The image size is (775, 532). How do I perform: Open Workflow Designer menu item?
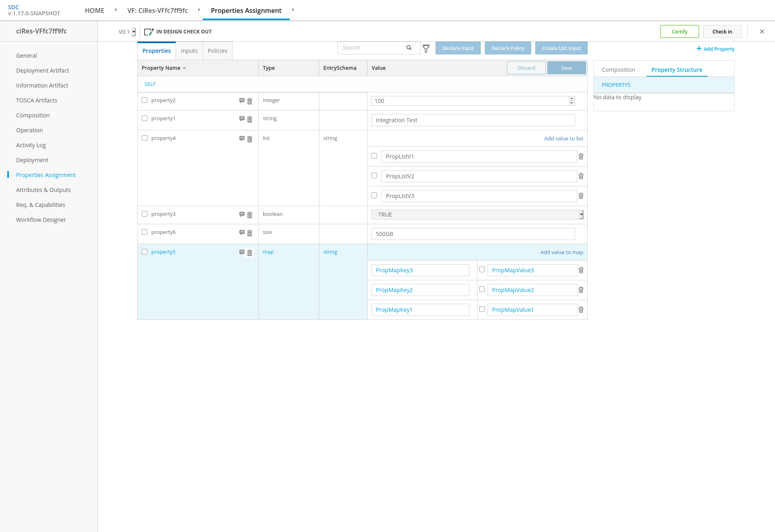click(41, 220)
